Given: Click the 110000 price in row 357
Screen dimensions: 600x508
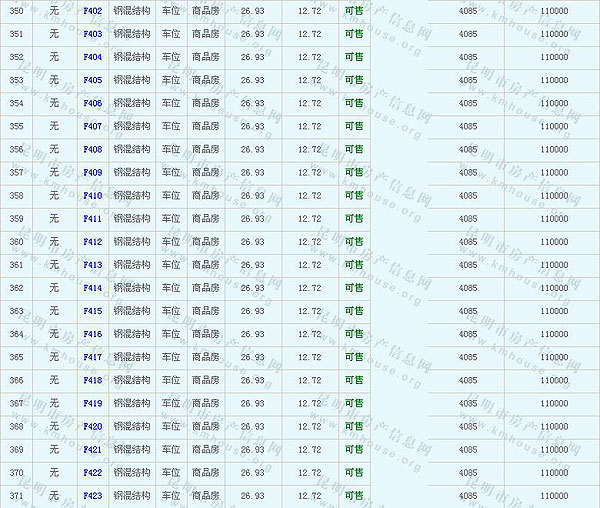Looking at the screenshot, I should [x=554, y=172].
